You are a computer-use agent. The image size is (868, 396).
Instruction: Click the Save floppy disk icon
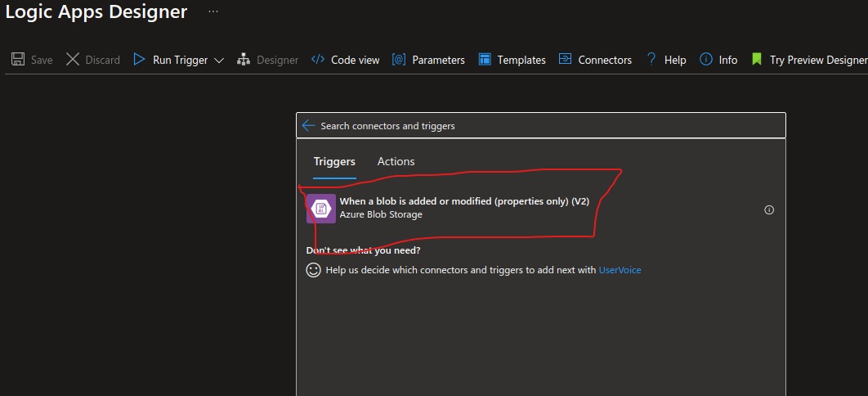[x=18, y=60]
